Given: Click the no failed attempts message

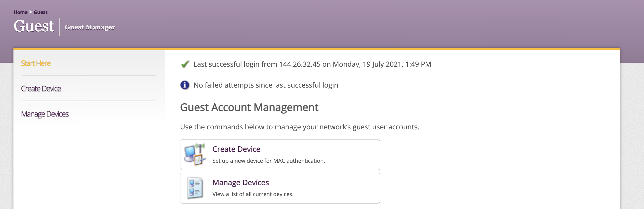Looking at the screenshot, I should 265,85.
